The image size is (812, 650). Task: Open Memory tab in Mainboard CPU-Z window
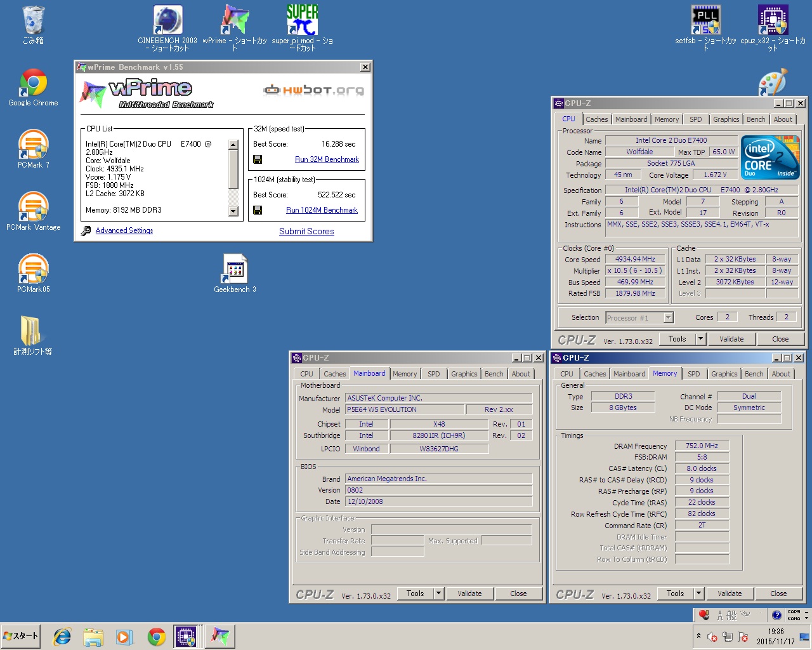coord(405,374)
